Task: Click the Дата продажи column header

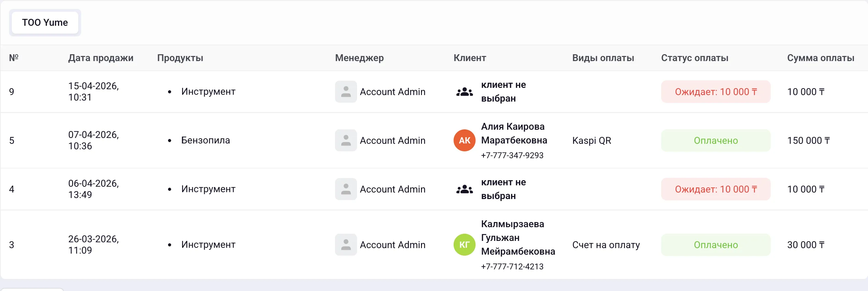Action: [x=101, y=58]
